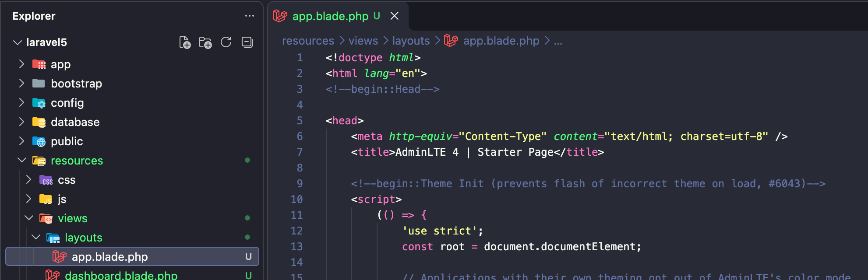Click line number 13 in the gutter
868x280 pixels.
296,247
